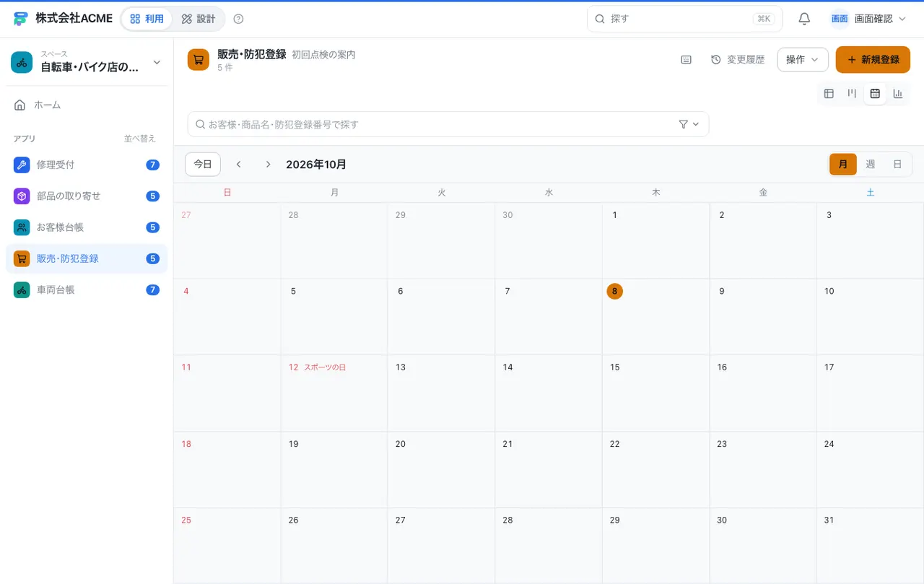Open the 操作 dropdown

click(x=803, y=60)
